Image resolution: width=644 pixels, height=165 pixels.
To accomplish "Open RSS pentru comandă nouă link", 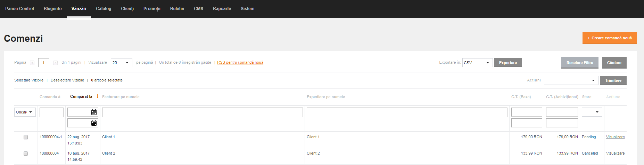I will point(240,63).
